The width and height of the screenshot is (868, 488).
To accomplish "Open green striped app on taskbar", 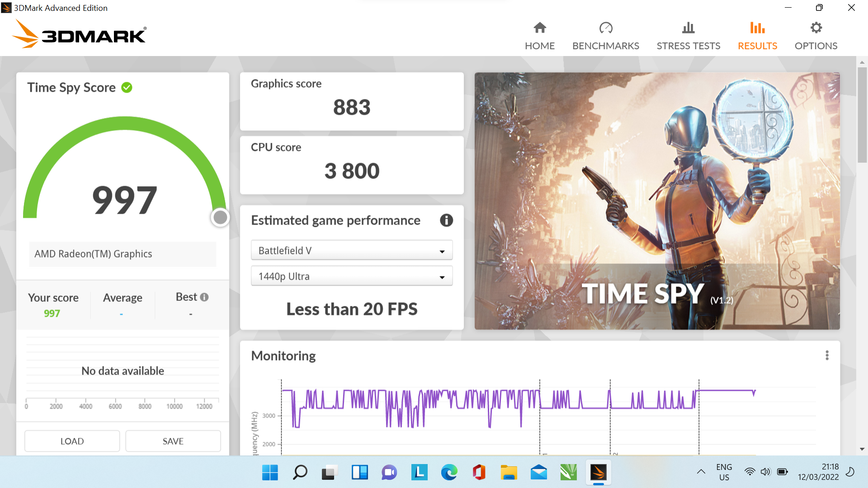I will pos(568,473).
